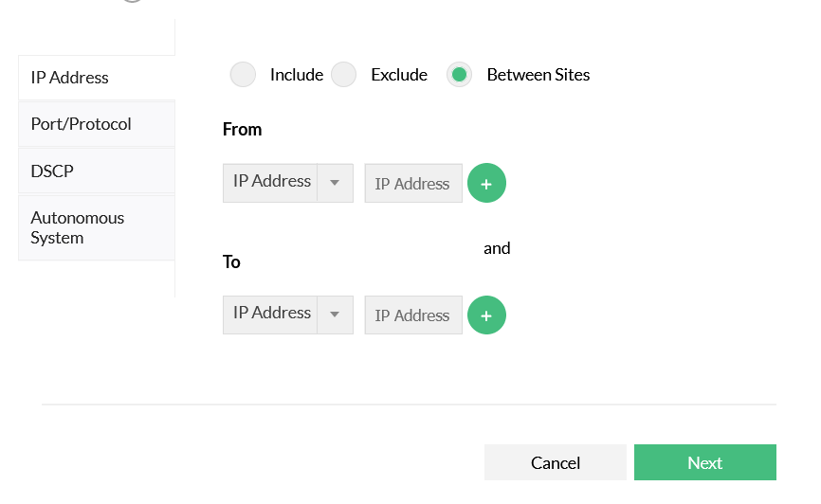Focus the To IP Address text field
The image size is (821, 504).
point(412,315)
